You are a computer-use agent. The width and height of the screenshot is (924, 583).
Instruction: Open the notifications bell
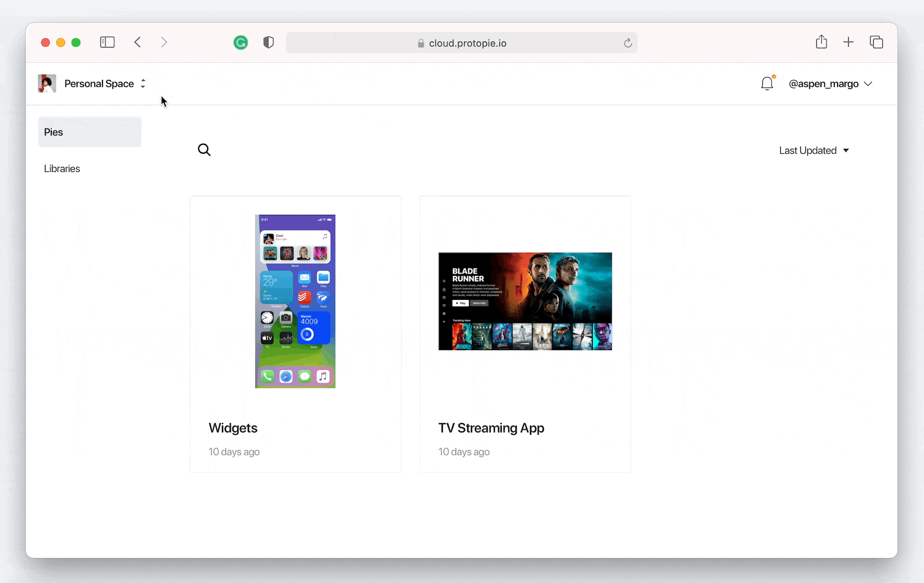(x=767, y=83)
